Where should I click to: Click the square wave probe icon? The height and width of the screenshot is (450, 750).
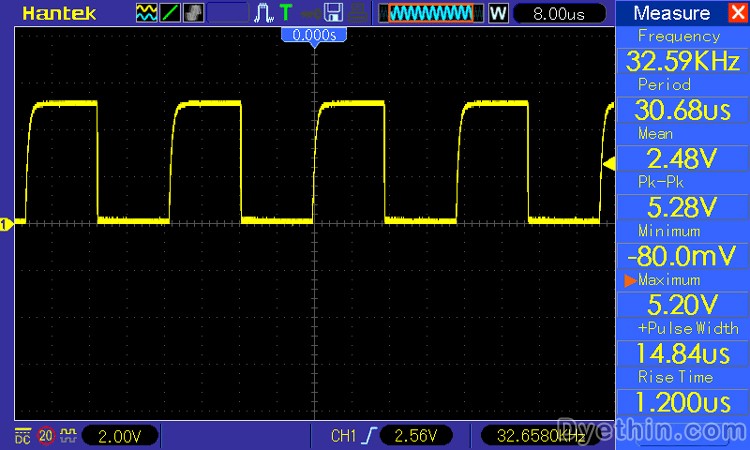[69, 435]
